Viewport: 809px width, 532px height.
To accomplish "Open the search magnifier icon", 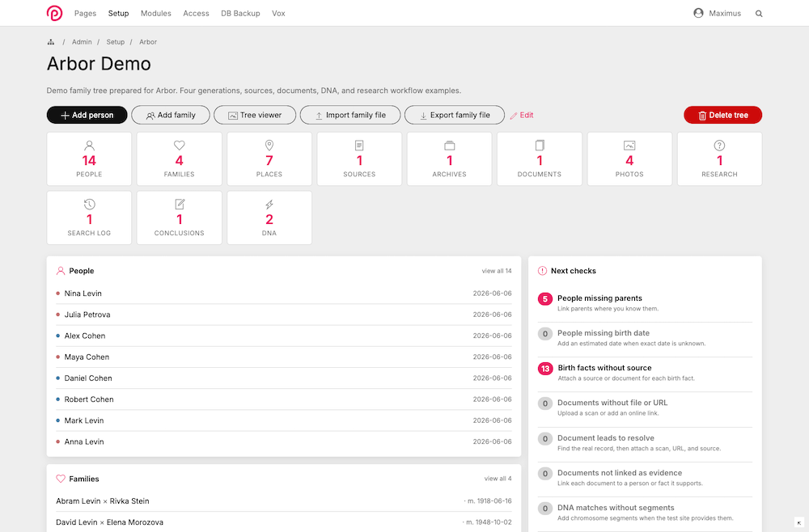I will (x=759, y=14).
